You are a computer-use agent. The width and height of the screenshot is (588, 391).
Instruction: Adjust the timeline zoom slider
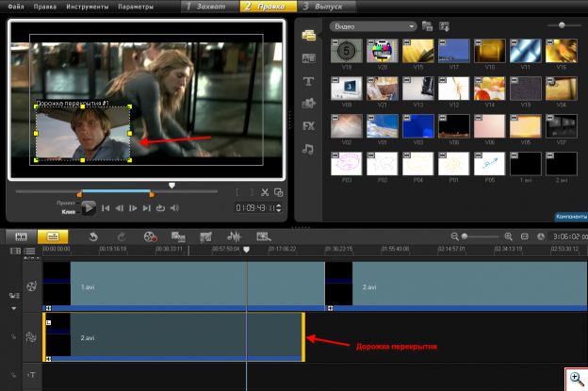(480, 236)
